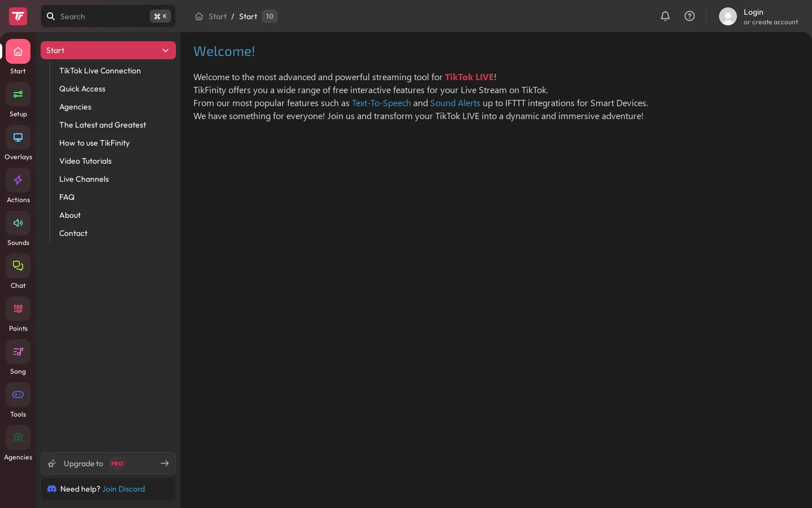Open the Sounds speaker icon
The width and height of the screenshot is (812, 508).
click(18, 224)
